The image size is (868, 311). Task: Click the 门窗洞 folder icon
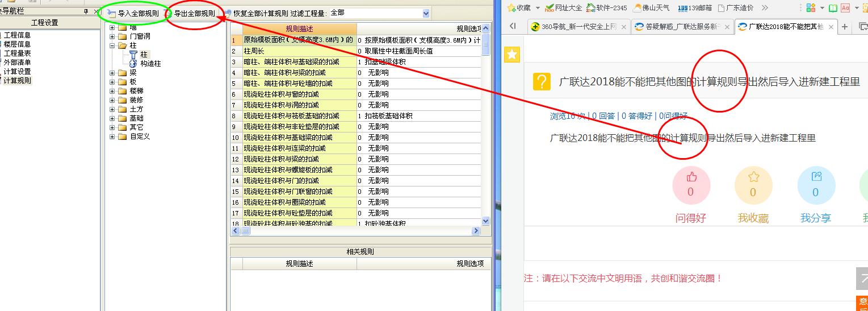coord(122,36)
